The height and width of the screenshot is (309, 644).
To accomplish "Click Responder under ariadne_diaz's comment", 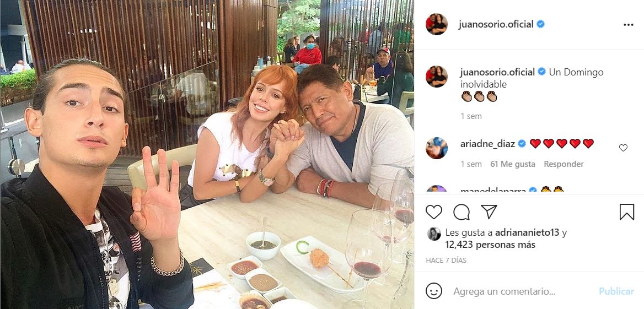I will click(563, 164).
